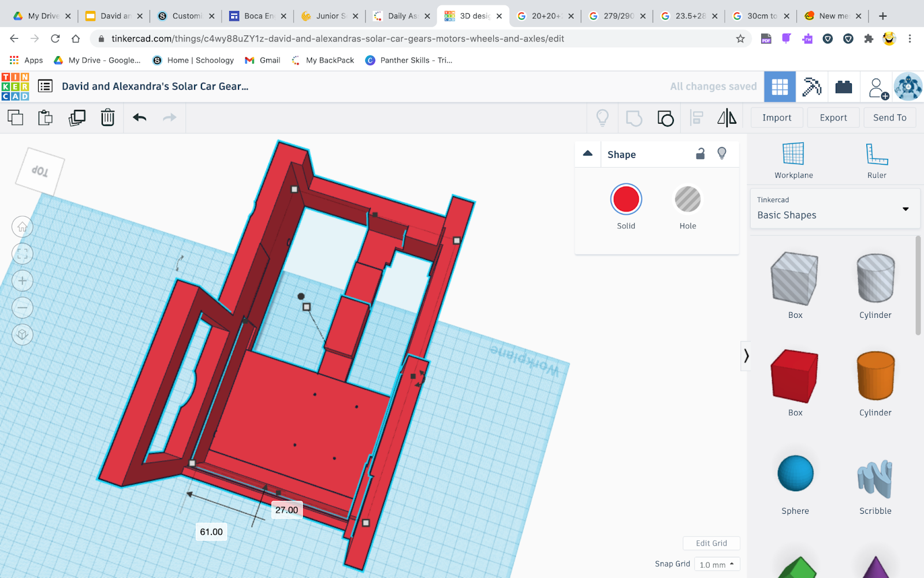The width and height of the screenshot is (924, 578).
Task: Toggle the shape lock icon
Action: pos(700,154)
